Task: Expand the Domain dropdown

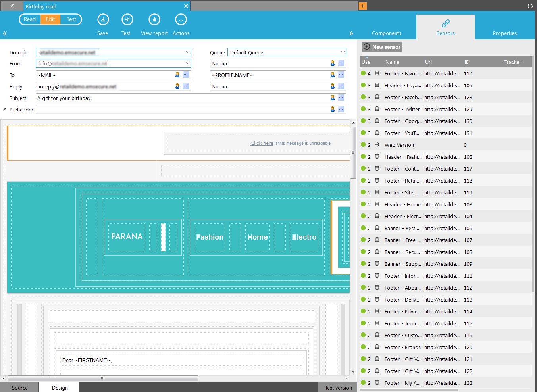Action: [187, 52]
